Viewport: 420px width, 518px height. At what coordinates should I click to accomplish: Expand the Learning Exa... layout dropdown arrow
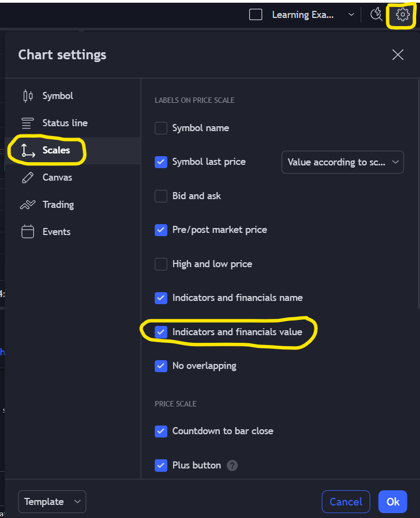point(351,15)
